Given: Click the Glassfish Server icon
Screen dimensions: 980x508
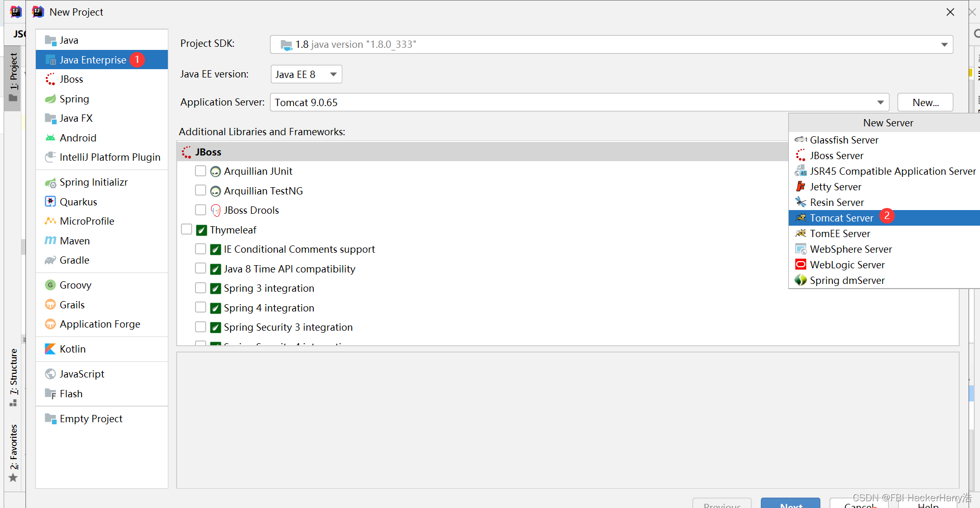Looking at the screenshot, I should [801, 140].
